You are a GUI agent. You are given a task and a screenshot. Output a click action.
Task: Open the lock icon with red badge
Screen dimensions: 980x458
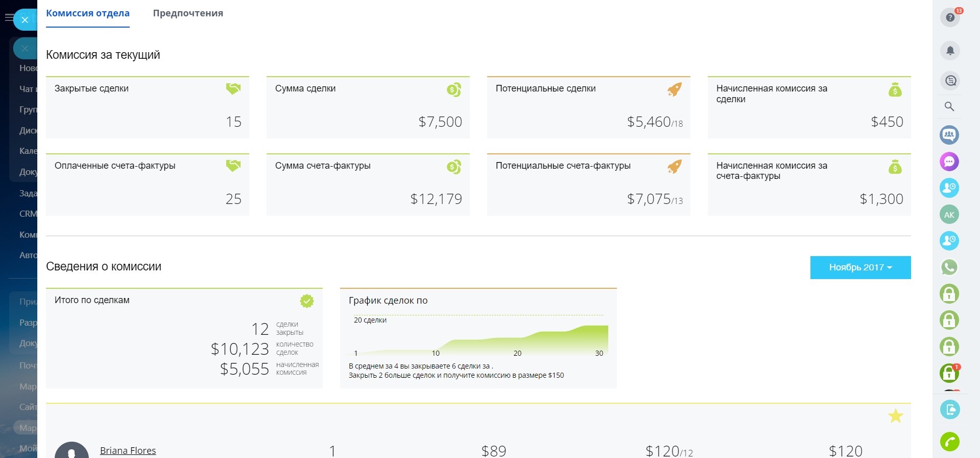point(949,374)
